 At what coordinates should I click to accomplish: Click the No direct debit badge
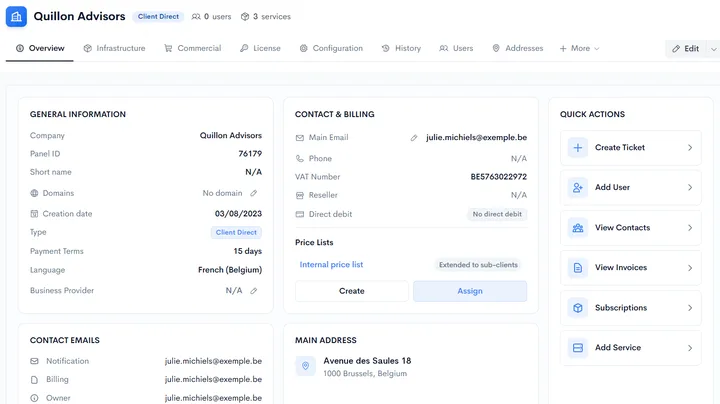click(x=497, y=214)
